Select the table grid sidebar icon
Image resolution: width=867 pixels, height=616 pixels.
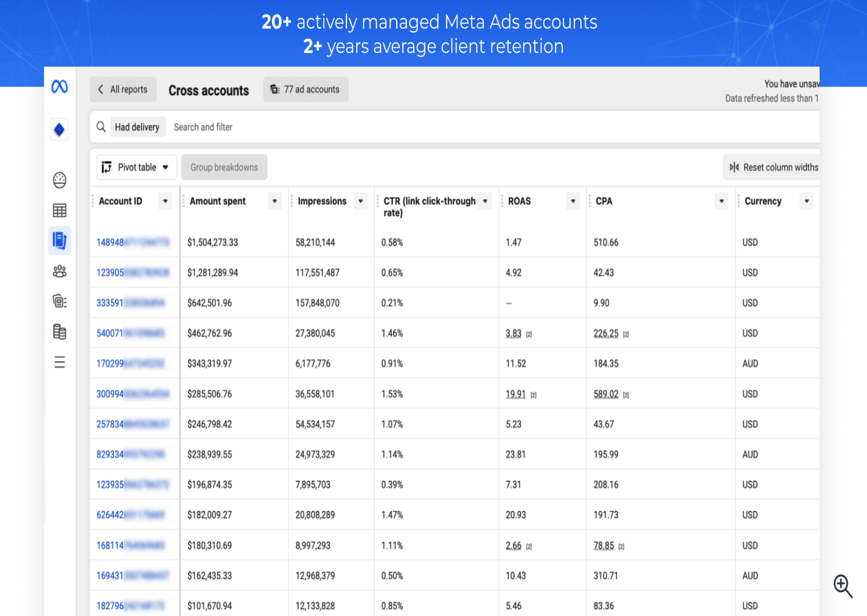coord(60,210)
